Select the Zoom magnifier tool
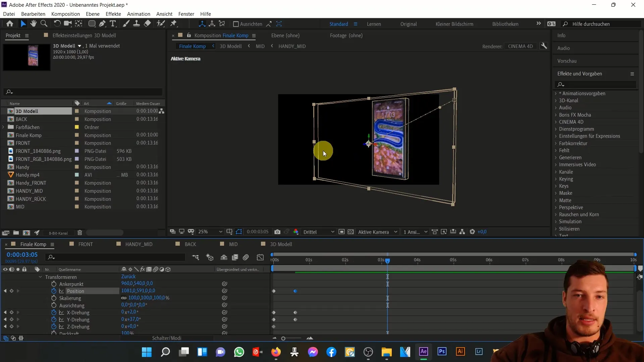This screenshot has width=644, height=362. (x=44, y=24)
